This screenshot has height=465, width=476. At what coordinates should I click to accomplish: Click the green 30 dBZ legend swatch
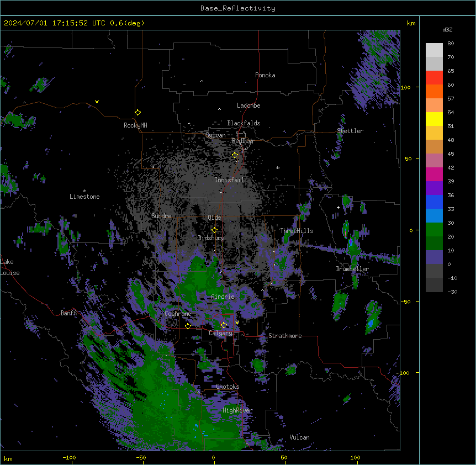pos(434,230)
